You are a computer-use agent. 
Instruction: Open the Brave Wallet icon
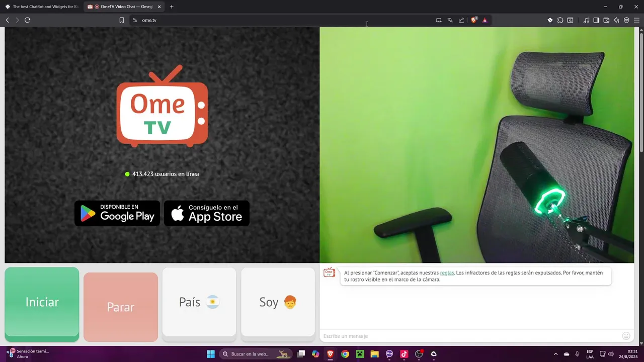[606, 20]
